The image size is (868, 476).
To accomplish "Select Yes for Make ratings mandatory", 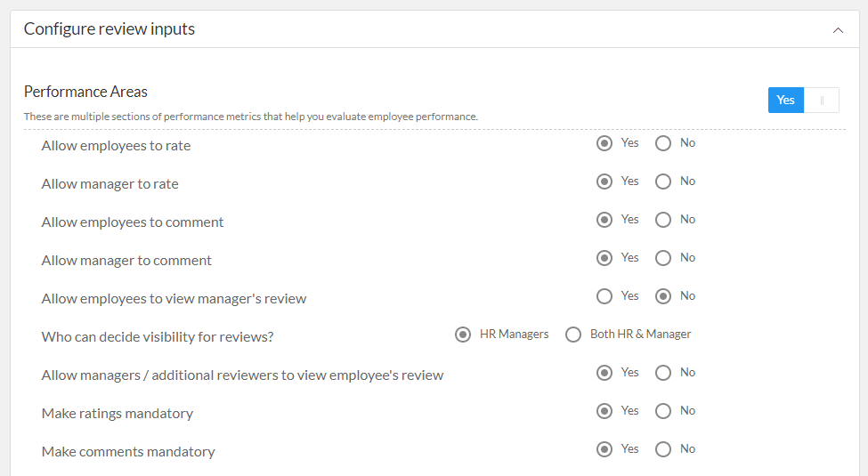I will click(604, 411).
